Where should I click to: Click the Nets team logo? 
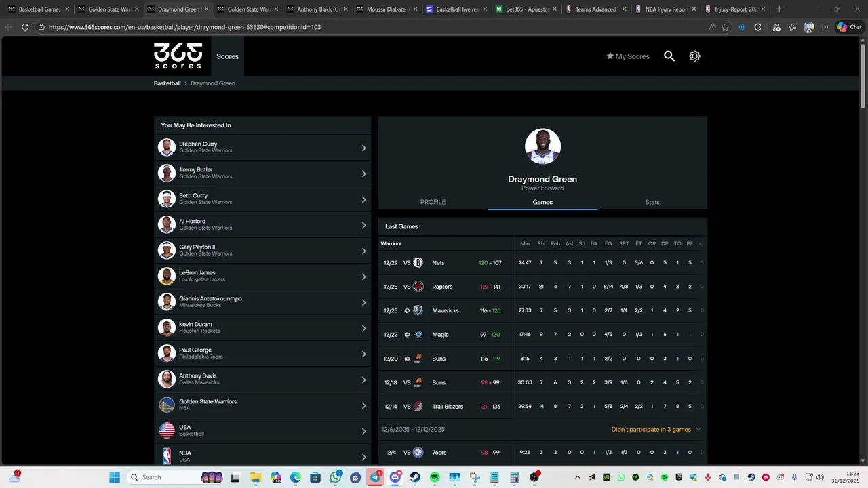point(418,262)
